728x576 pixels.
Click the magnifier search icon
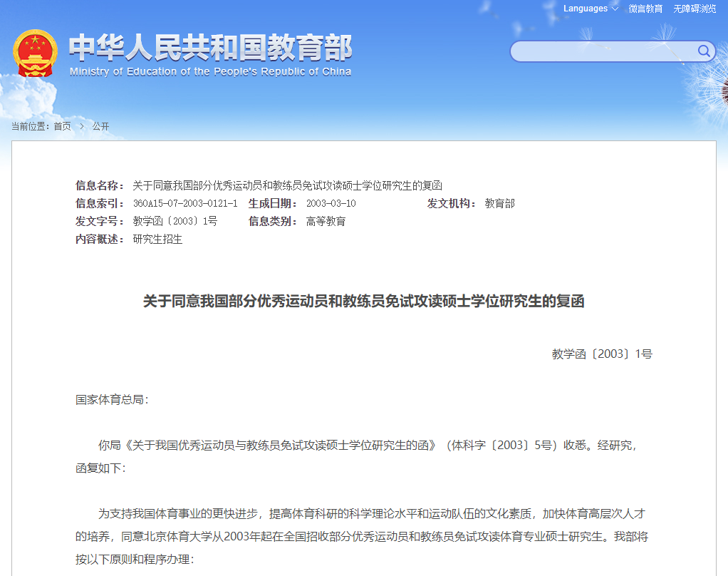click(704, 51)
